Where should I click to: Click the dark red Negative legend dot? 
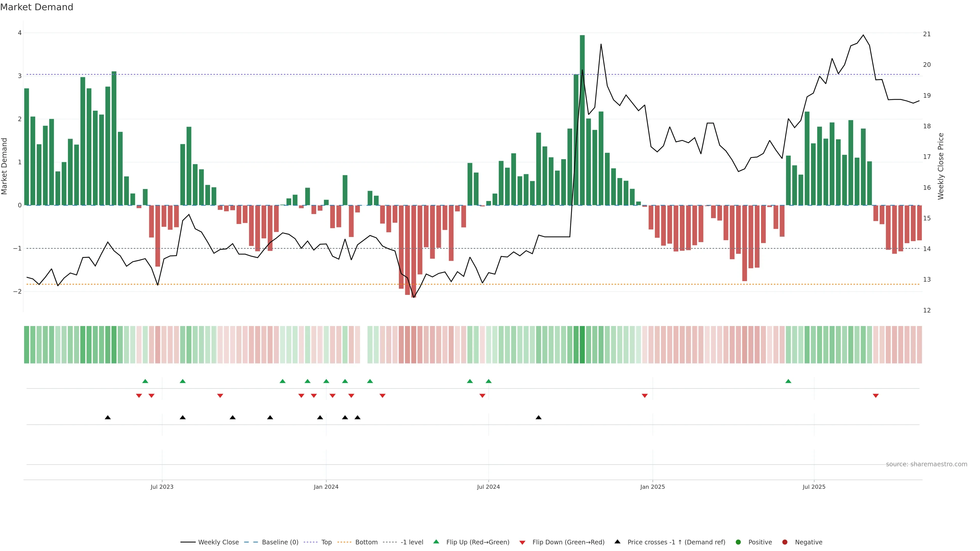[x=785, y=542]
